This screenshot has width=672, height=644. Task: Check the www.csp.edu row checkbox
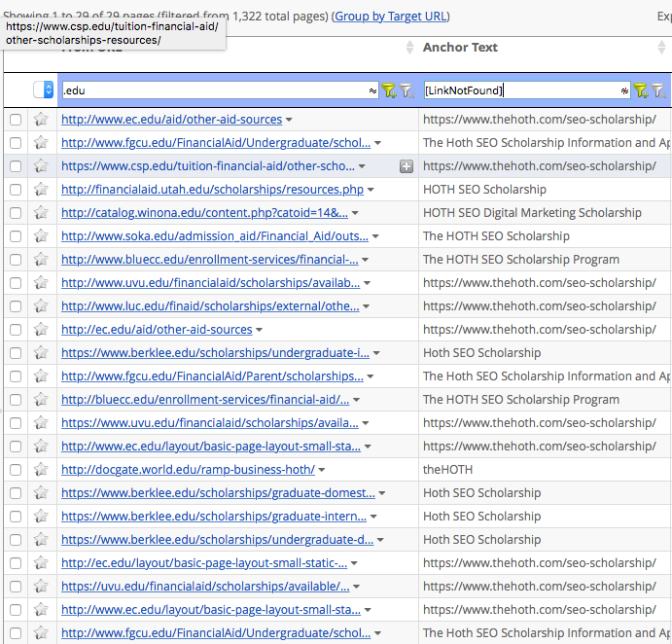tap(16, 166)
